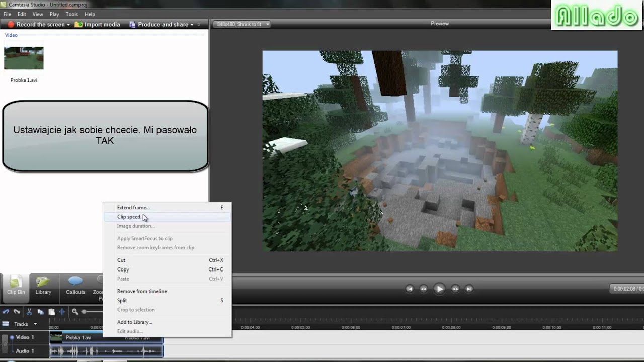Open the Edit menu

point(22,14)
